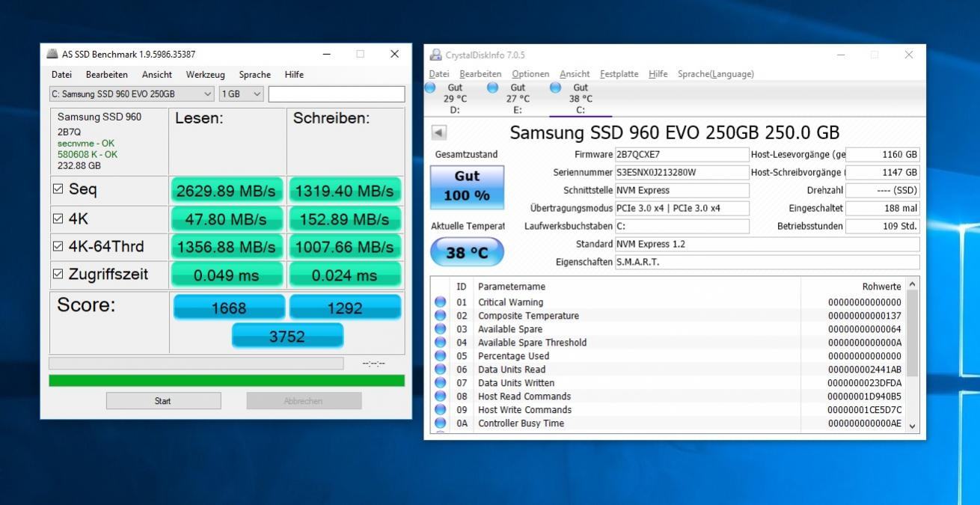980x505 pixels.
Task: Click the write score 1292
Action: pyautogui.click(x=345, y=307)
